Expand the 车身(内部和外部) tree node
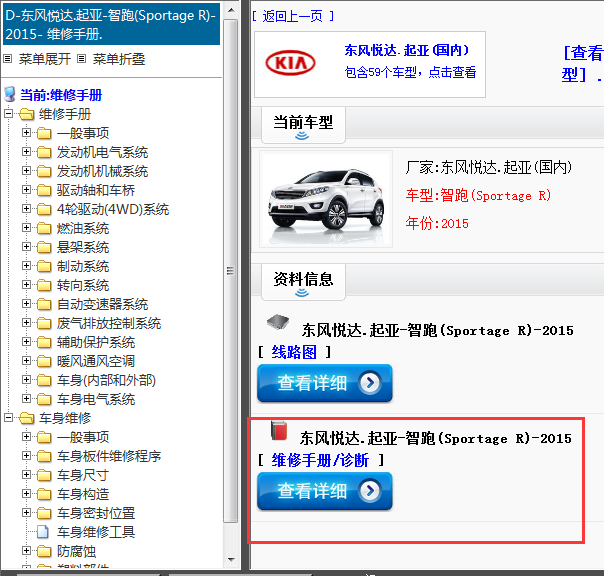604x576 pixels. (x=26, y=380)
